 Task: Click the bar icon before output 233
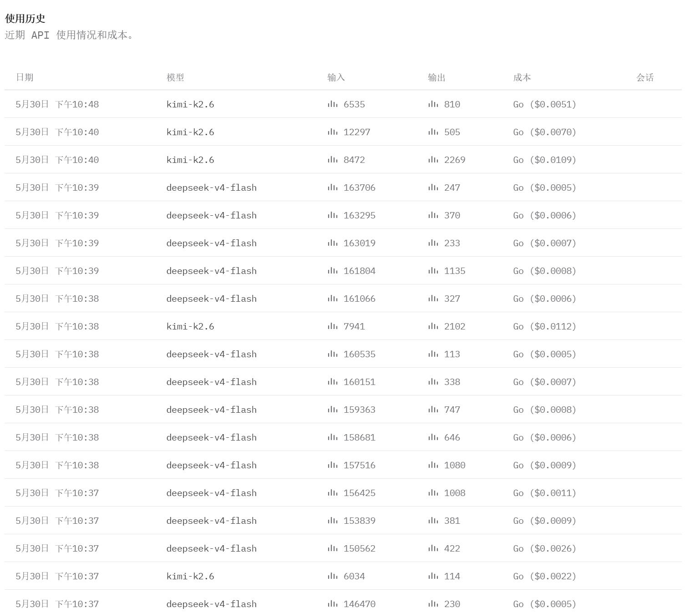point(433,243)
